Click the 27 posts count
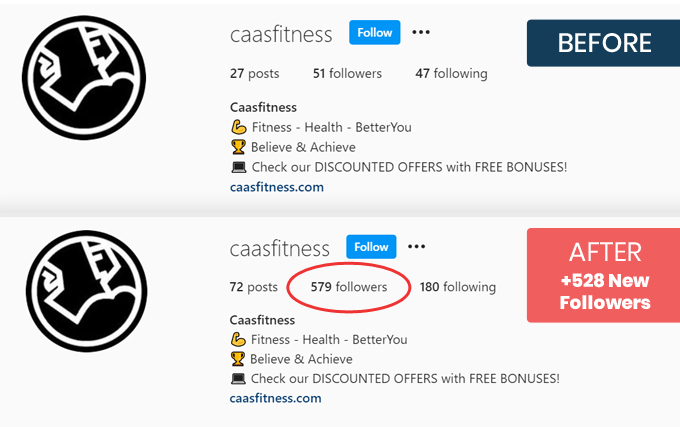The height and width of the screenshot is (427, 680). pyautogui.click(x=254, y=73)
